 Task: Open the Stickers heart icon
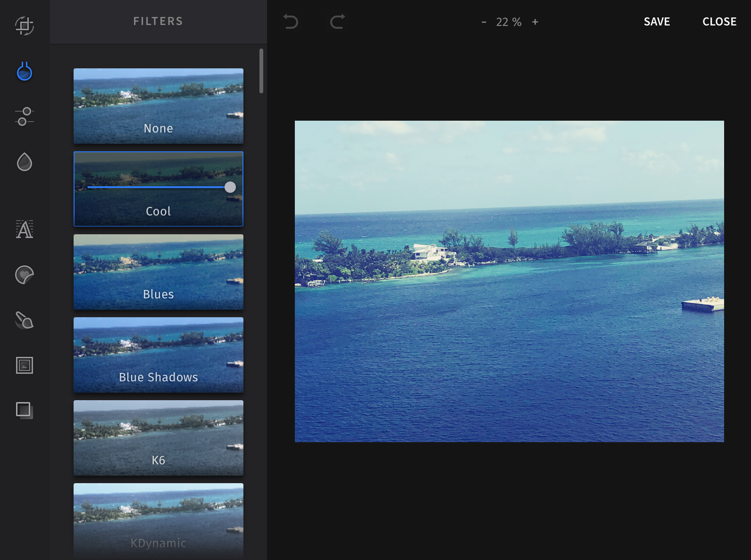tap(25, 275)
